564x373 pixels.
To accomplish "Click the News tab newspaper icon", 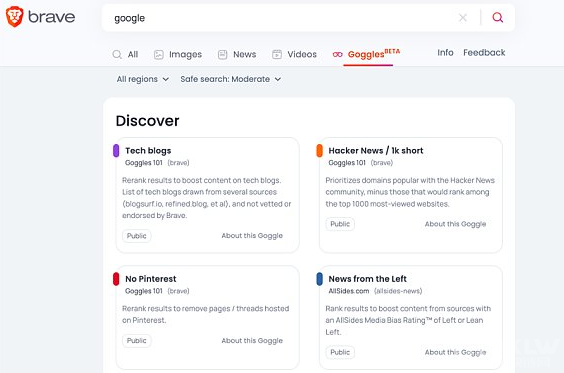I will 223,54.
